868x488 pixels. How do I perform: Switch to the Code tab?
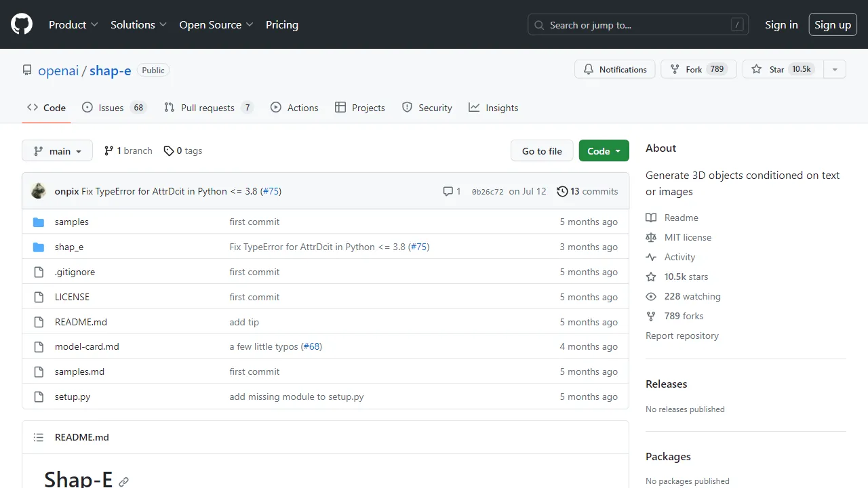tap(46, 108)
